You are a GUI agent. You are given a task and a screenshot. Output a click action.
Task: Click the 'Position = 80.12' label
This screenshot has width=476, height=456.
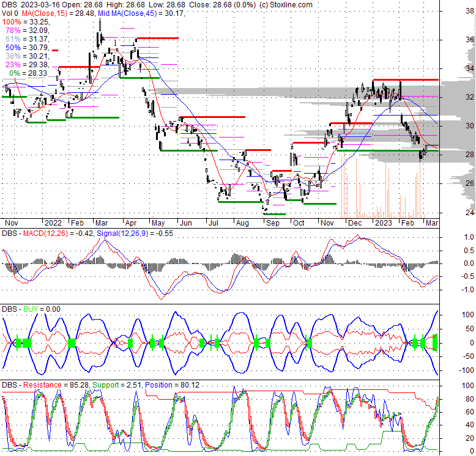coord(172,384)
